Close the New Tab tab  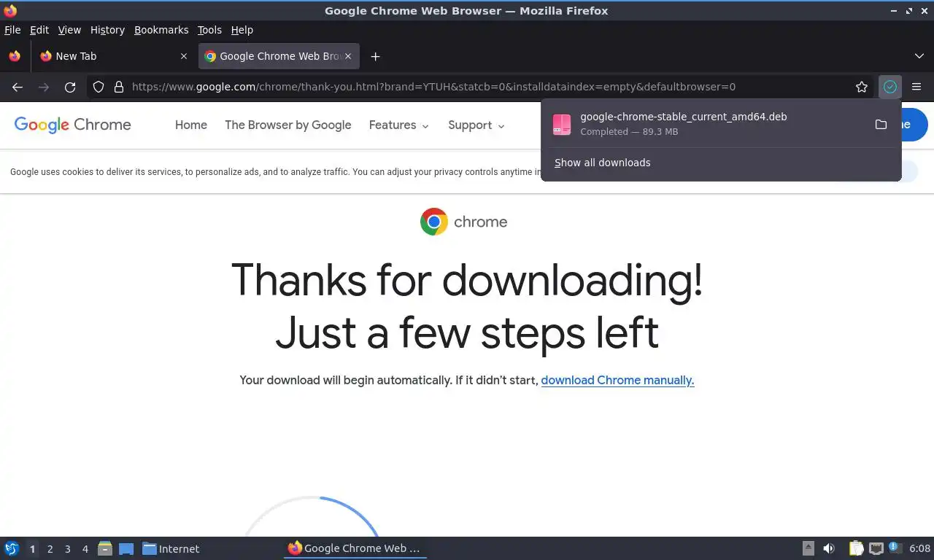point(183,56)
